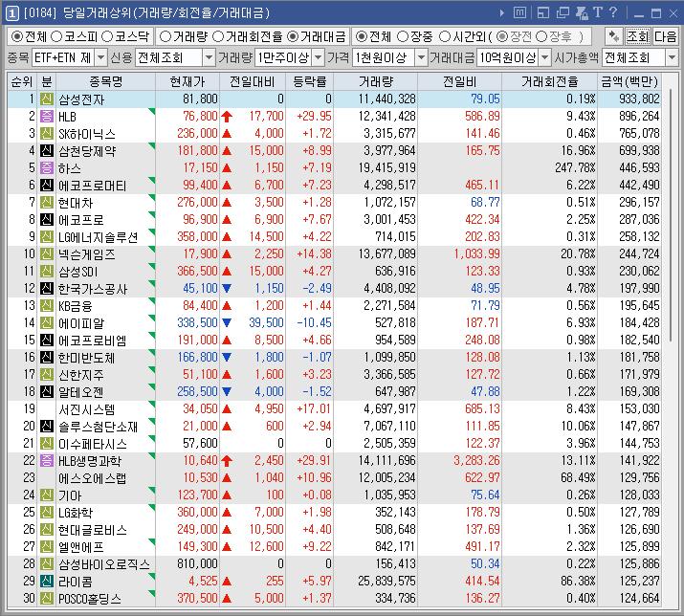Click the 증 badge icon for HLB생명과학
The height and width of the screenshot is (616, 684).
(47, 460)
